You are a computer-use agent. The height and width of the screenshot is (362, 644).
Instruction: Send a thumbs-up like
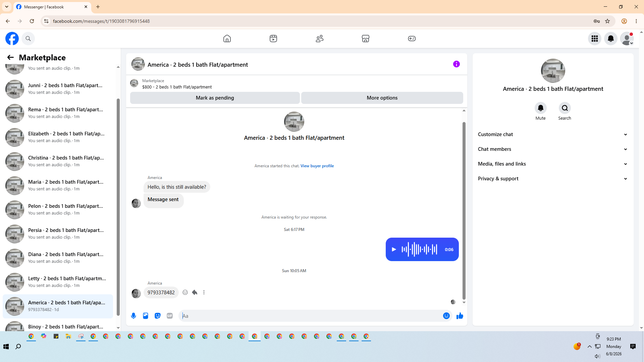pyautogui.click(x=460, y=316)
